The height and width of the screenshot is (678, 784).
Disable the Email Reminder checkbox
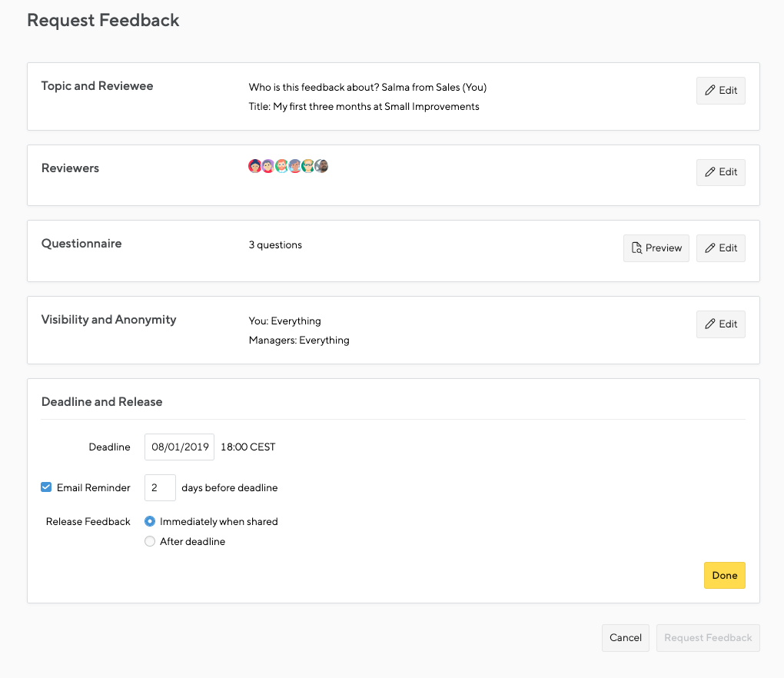tap(46, 487)
